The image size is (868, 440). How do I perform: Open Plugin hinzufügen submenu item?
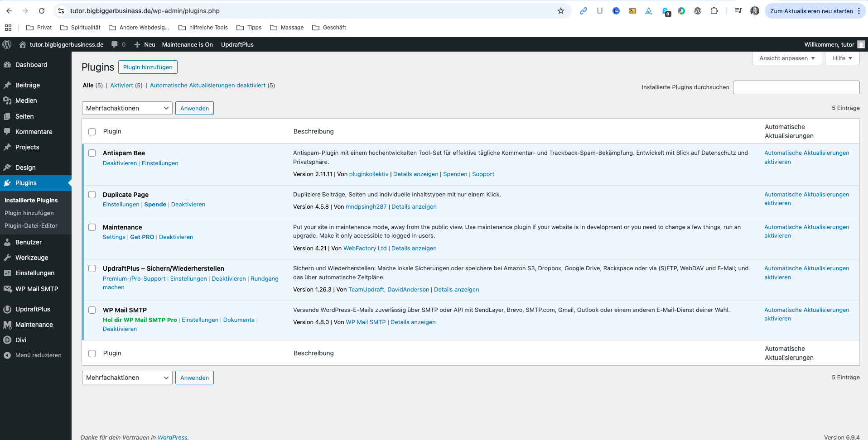coord(29,213)
